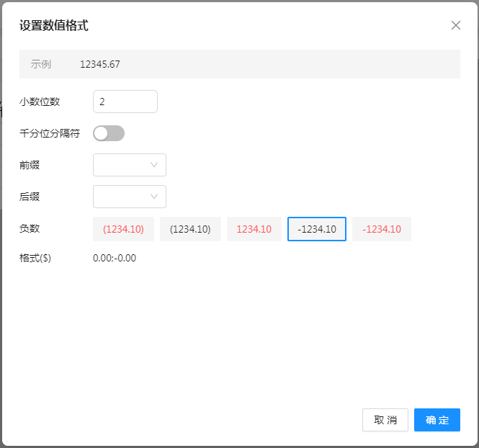Enable the 千分位分隔符 switch
Viewport: 479px width, 448px height.
click(x=109, y=133)
